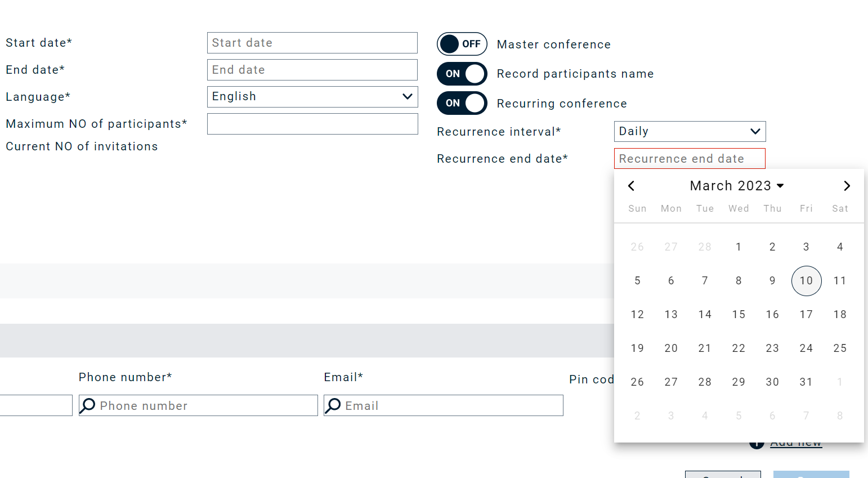The height and width of the screenshot is (478, 868).
Task: Choose March 29 in the calendar
Action: 739,382
